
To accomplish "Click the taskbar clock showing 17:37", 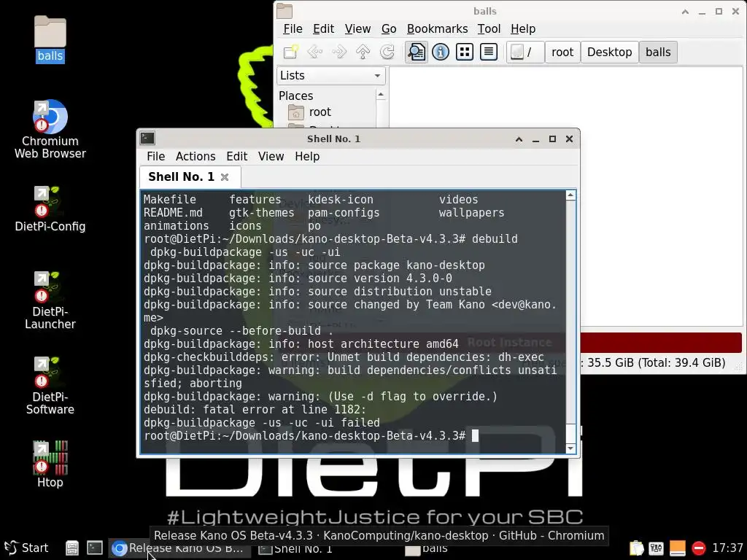I will [x=727, y=548].
